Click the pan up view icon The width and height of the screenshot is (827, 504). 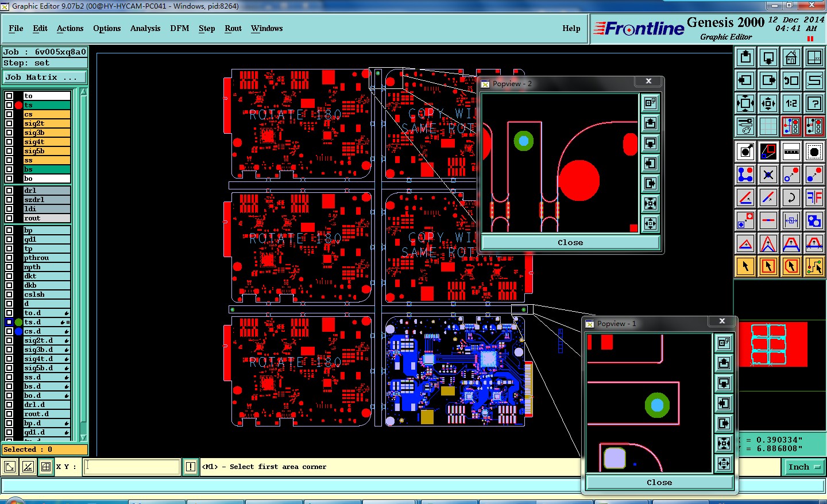745,57
